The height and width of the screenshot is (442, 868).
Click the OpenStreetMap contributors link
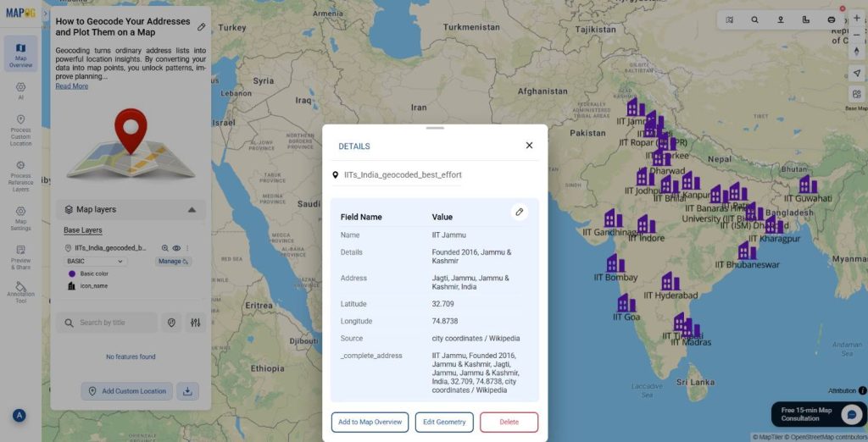point(827,438)
